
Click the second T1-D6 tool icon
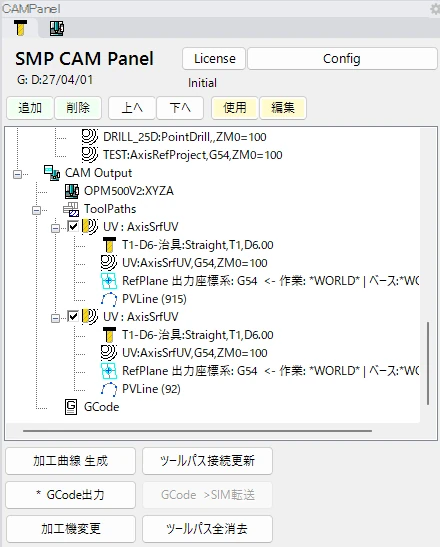pyautogui.click(x=109, y=335)
